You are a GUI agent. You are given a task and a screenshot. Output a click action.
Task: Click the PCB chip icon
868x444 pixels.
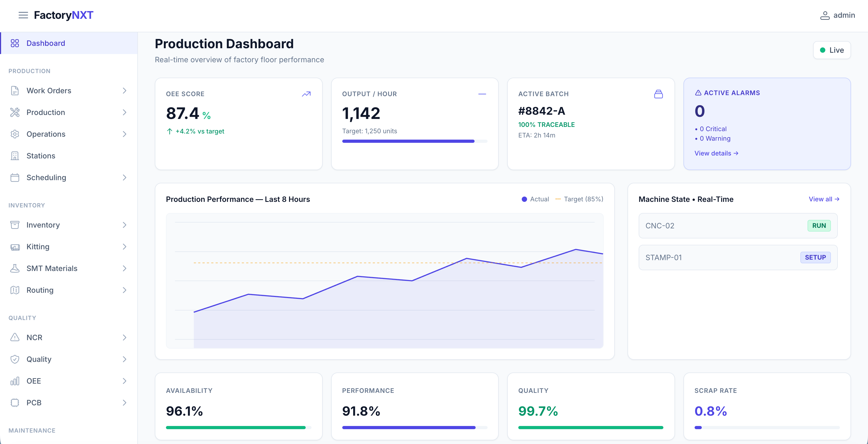pos(15,403)
